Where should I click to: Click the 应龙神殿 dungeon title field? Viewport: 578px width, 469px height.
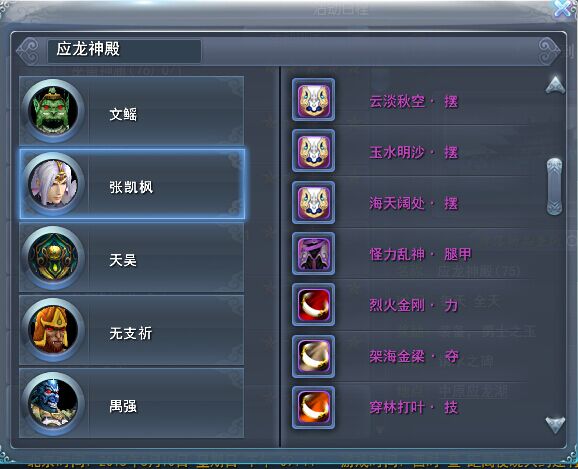pyautogui.click(x=124, y=50)
